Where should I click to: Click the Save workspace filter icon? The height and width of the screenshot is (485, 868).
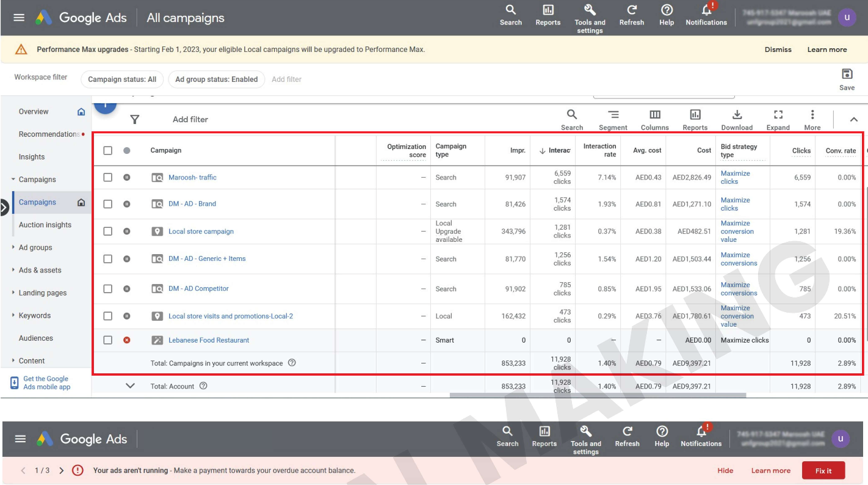click(847, 79)
